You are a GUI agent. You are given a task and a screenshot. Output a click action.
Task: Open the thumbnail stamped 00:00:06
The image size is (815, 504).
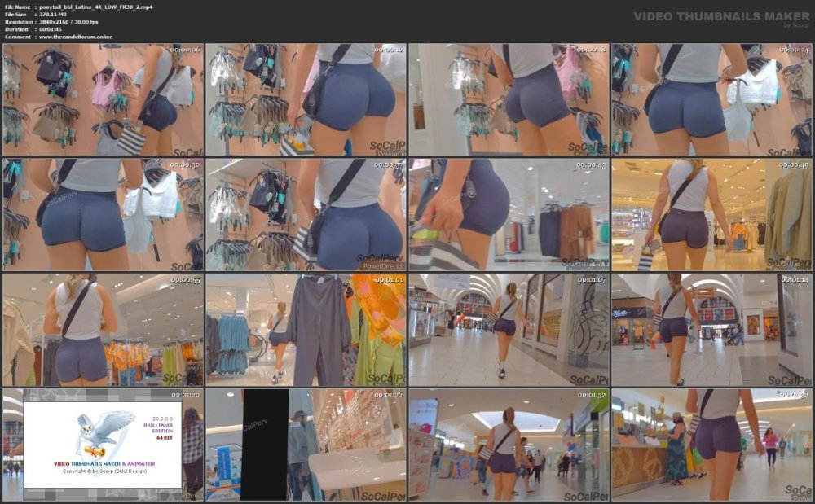[103, 99]
